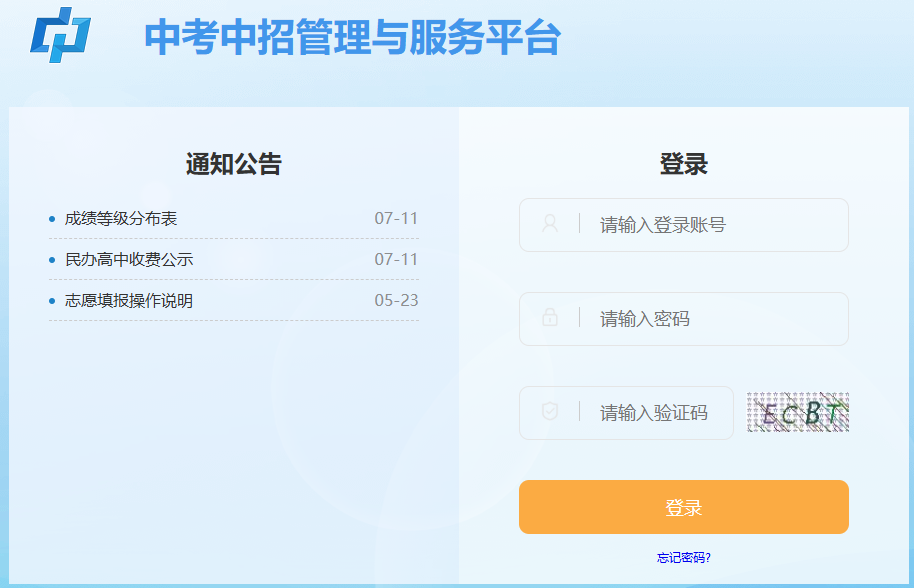The height and width of the screenshot is (588, 914).
Task: Click the 中考中招管理与服务平台 title
Action: point(353,37)
